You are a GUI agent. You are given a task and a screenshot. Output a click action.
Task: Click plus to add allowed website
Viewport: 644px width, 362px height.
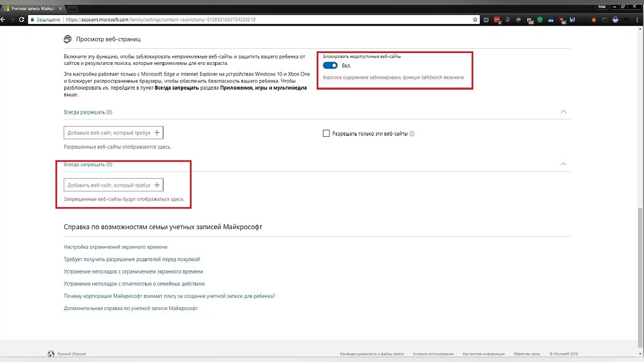click(157, 132)
